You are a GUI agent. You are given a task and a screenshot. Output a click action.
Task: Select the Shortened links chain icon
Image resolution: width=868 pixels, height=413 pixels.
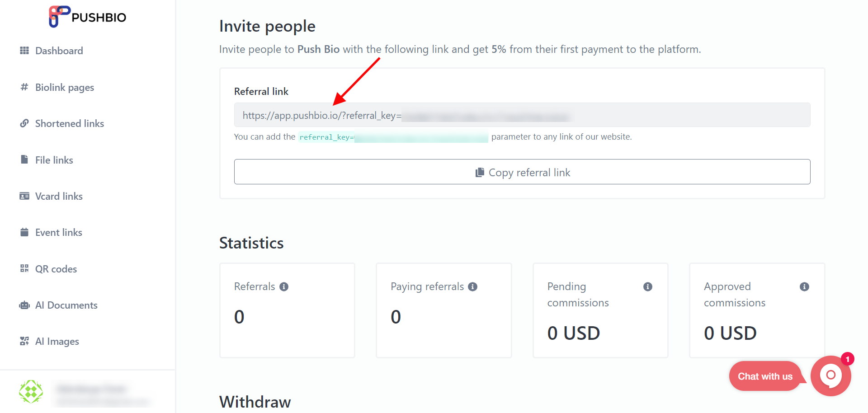[24, 123]
